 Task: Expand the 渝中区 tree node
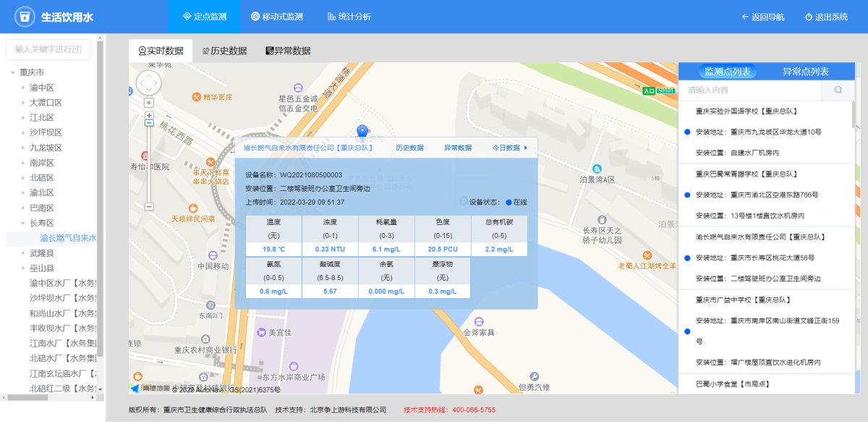tap(23, 88)
